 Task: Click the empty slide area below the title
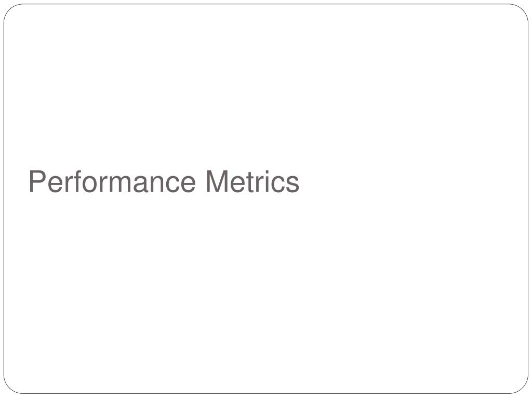pos(266,292)
